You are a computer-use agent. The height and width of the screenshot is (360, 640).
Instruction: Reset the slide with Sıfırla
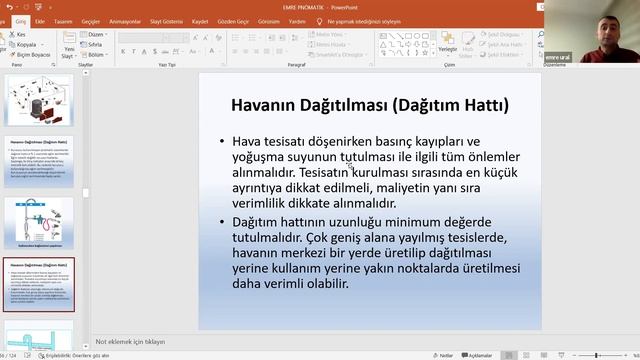pyautogui.click(x=91, y=44)
